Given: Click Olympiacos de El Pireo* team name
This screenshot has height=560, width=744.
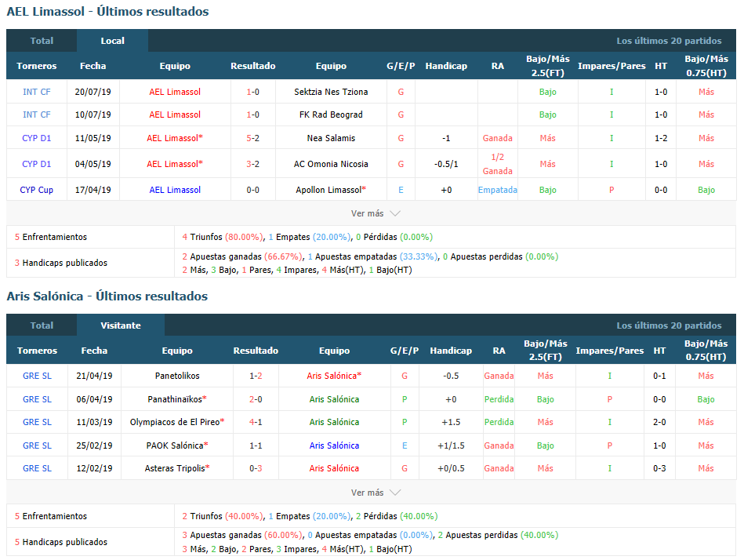Looking at the screenshot, I should [x=177, y=423].
